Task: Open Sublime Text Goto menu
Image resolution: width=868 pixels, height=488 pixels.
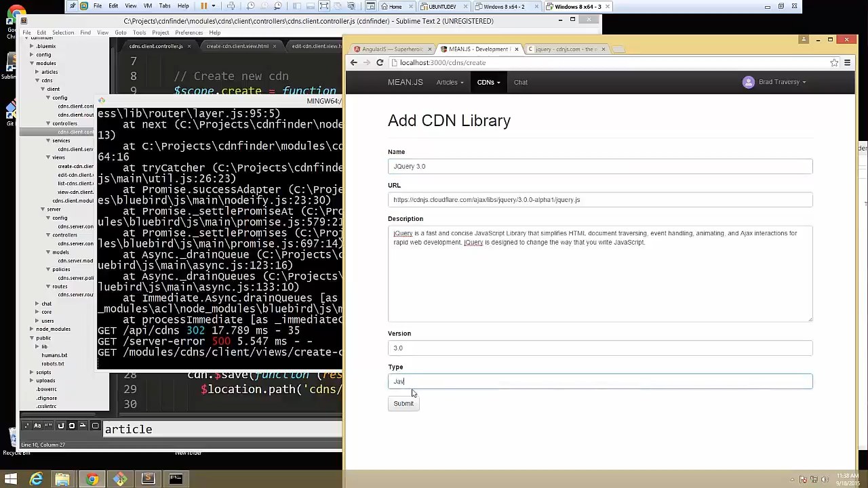Action: coord(120,33)
